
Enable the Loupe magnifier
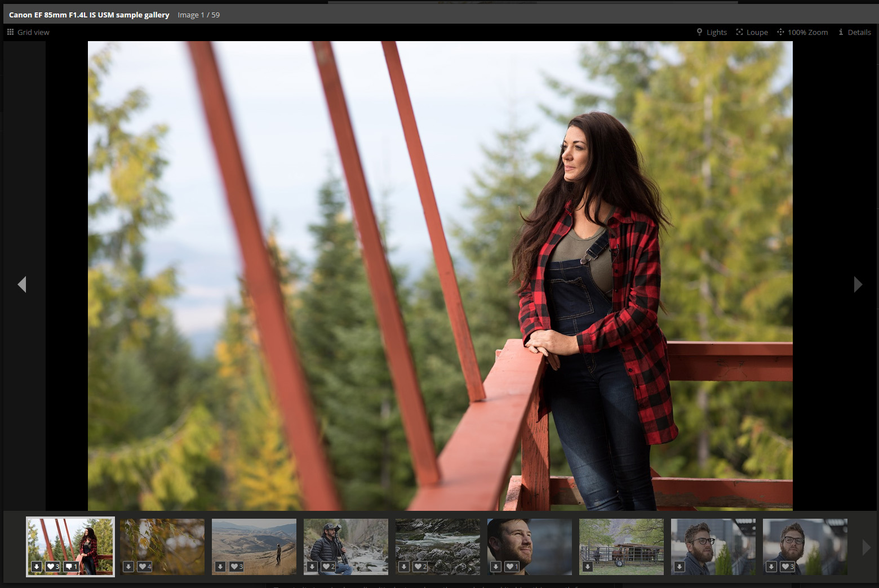pyautogui.click(x=752, y=32)
